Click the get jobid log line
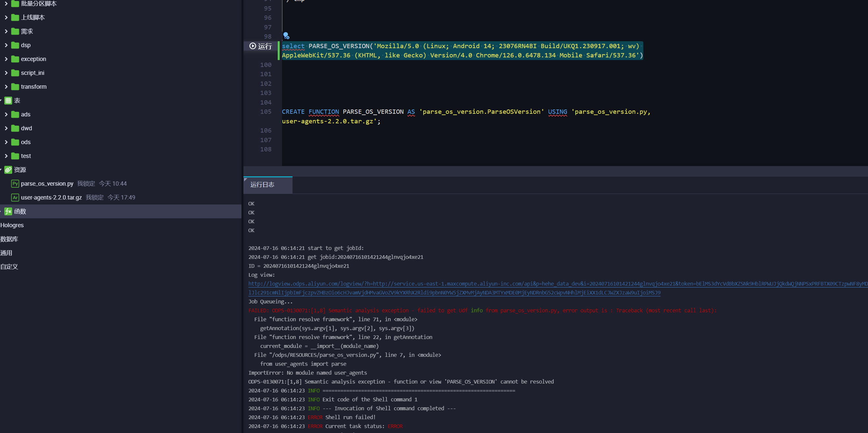The width and height of the screenshot is (868, 433). (336, 257)
